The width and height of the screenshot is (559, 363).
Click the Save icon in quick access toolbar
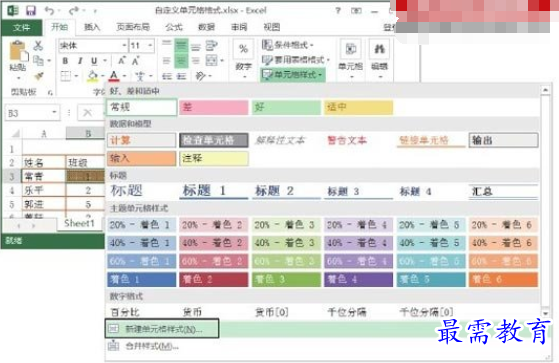pyautogui.click(x=31, y=10)
